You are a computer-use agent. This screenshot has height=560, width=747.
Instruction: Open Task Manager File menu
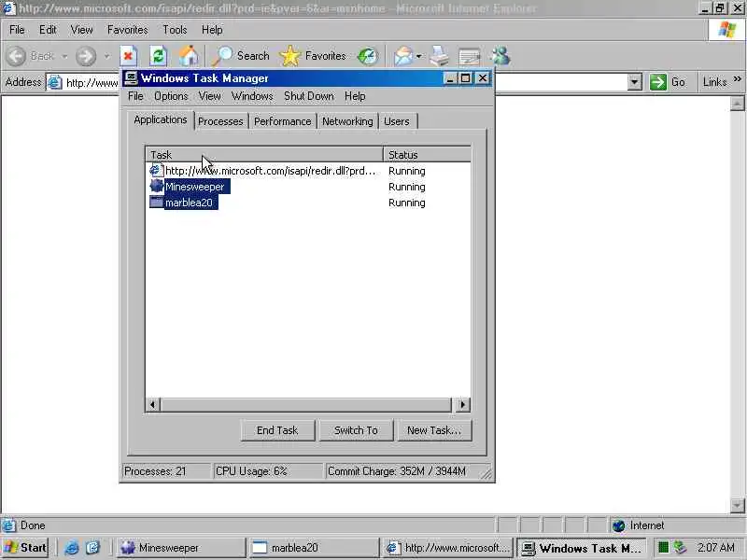click(x=135, y=96)
